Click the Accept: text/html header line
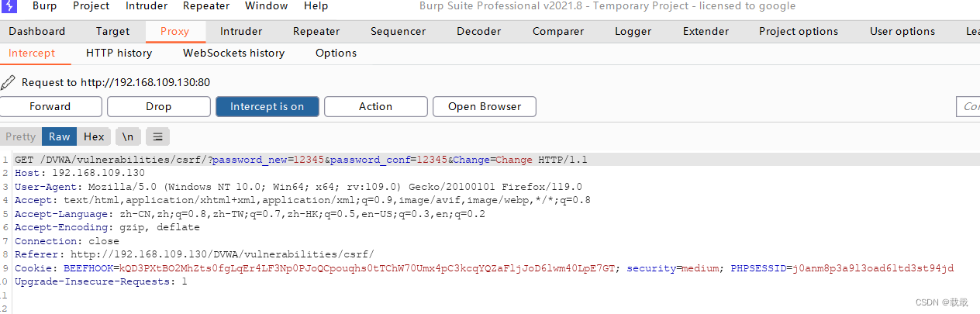The image size is (980, 314). [302, 200]
